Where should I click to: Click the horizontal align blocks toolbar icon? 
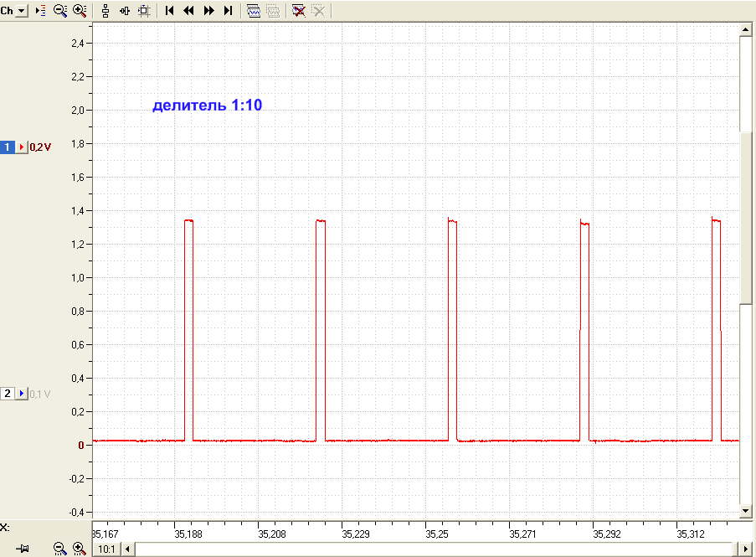(x=125, y=11)
